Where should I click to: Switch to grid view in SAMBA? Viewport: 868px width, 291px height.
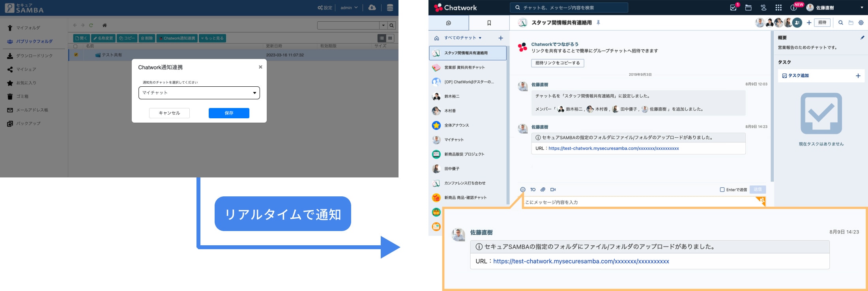pos(390,38)
